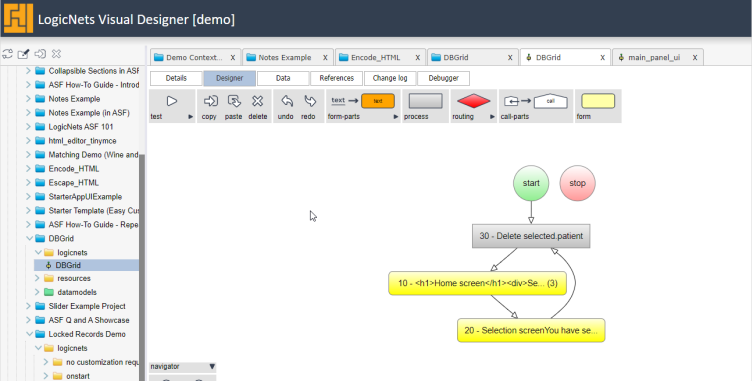The height and width of the screenshot is (381, 752).
Task: Open the form-parts dropdown arrow
Action: 396,117
